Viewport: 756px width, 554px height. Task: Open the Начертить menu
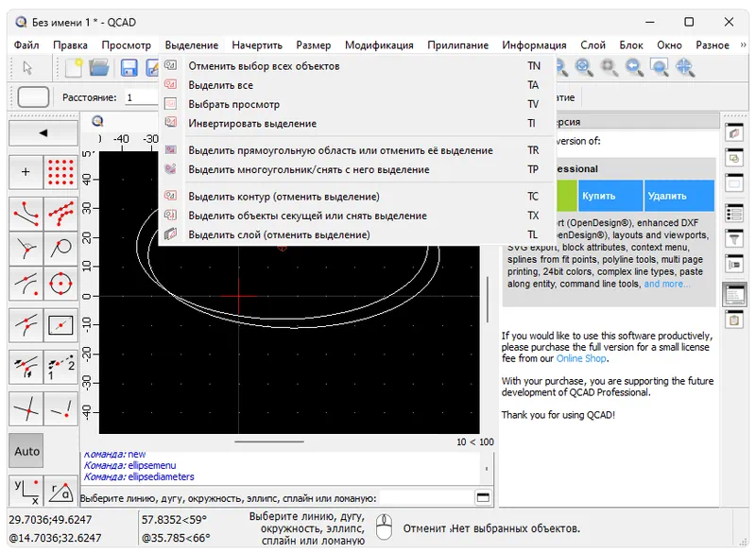point(257,44)
